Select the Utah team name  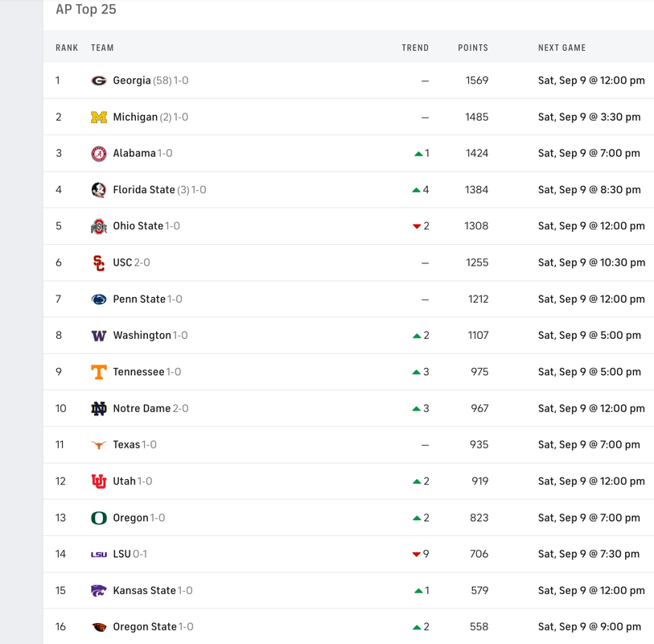[125, 481]
